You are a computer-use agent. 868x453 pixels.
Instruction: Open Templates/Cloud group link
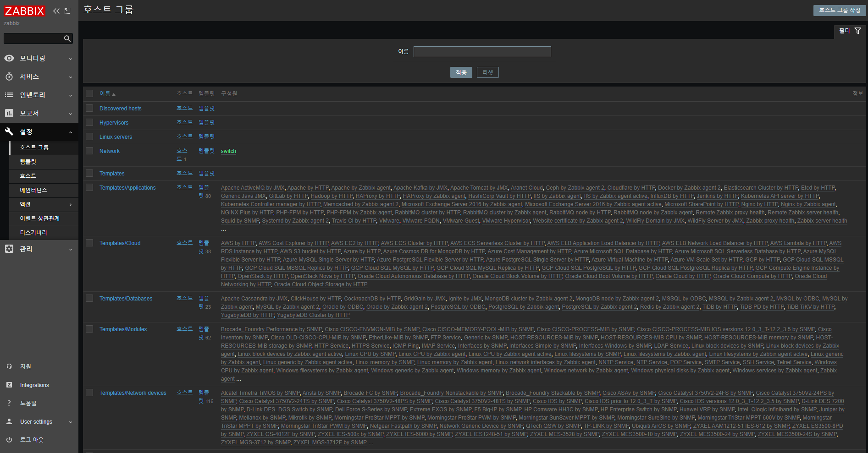pos(120,243)
